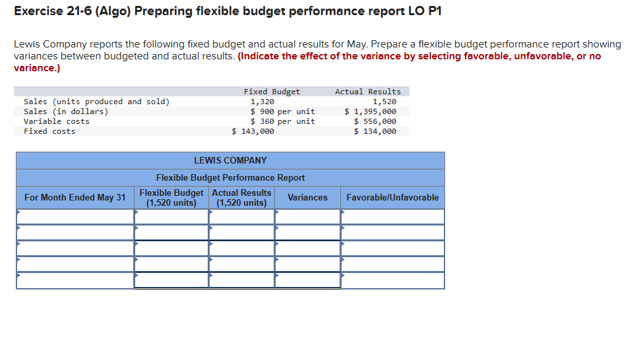This screenshot has width=641, height=364.
Task: Open fourth row label dropdown under For Month Ended
Action: click(x=75, y=264)
